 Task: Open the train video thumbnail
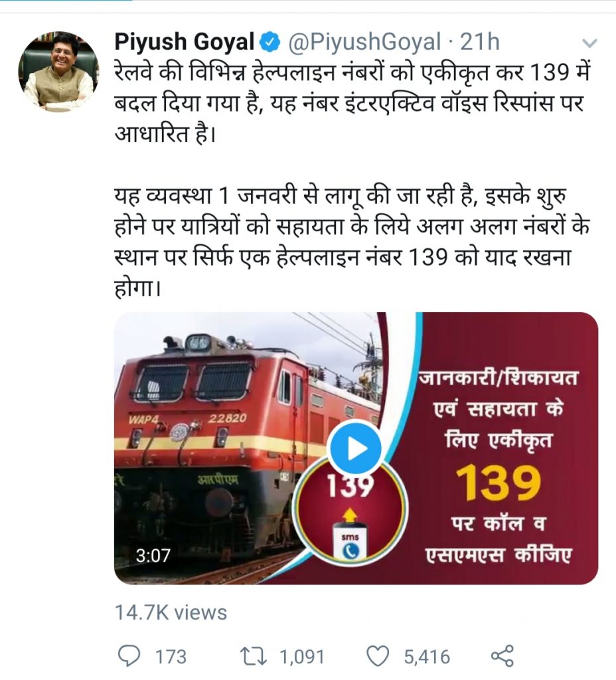point(356,448)
